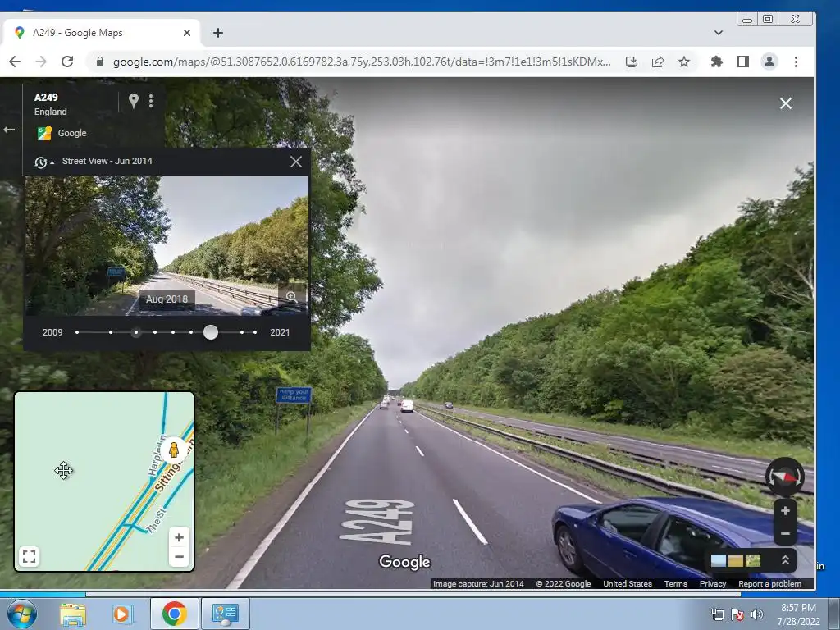Open File Explorer from the taskbar
This screenshot has height=630, width=840.
coord(73,614)
